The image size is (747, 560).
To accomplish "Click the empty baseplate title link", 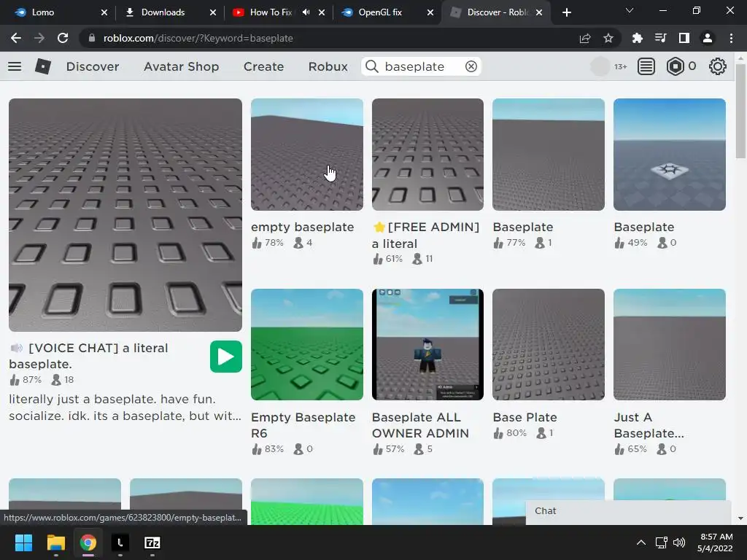I will click(x=303, y=227).
